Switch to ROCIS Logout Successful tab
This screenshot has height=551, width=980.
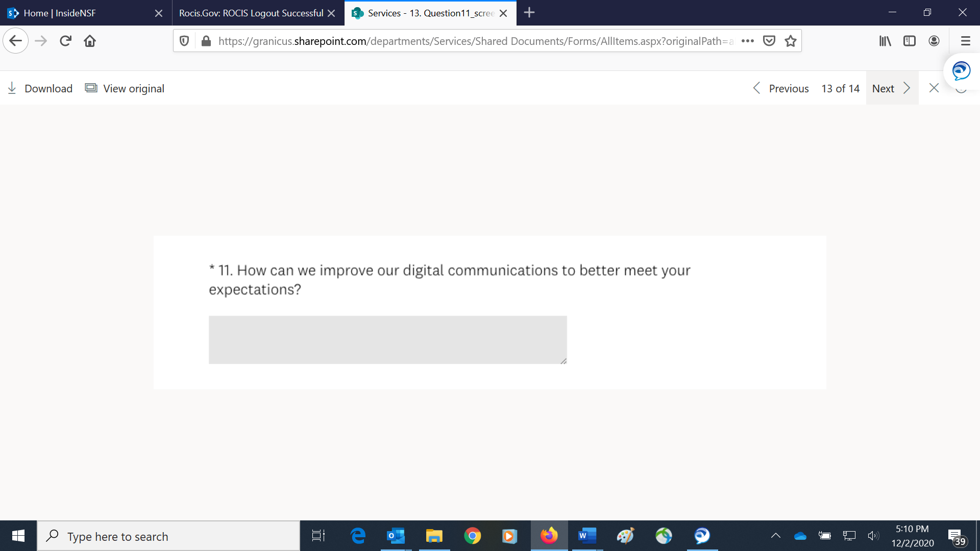click(x=251, y=13)
